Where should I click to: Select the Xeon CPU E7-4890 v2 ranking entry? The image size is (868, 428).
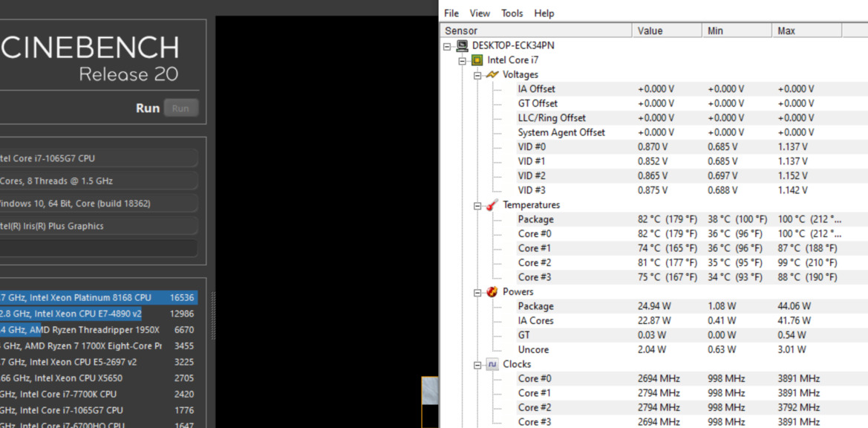[99, 314]
